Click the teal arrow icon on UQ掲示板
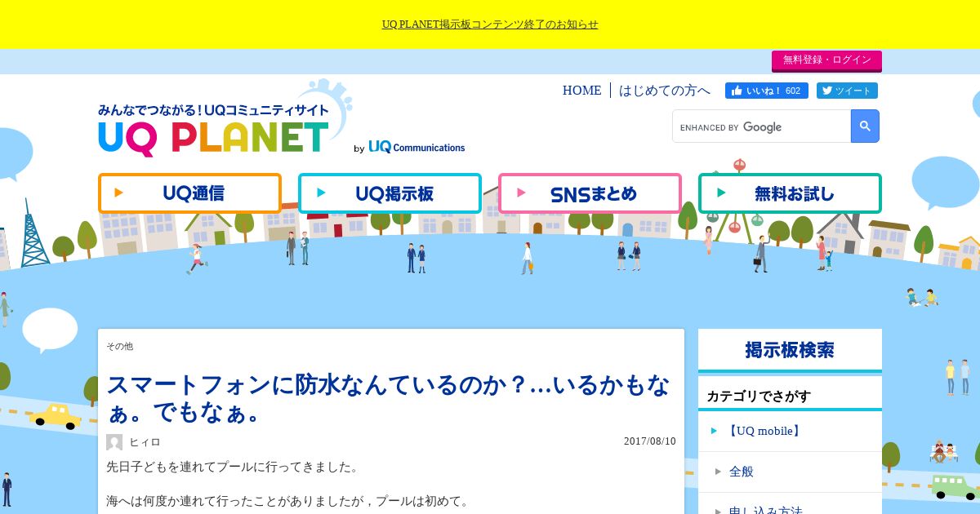This screenshot has height=514, width=980. point(321,193)
